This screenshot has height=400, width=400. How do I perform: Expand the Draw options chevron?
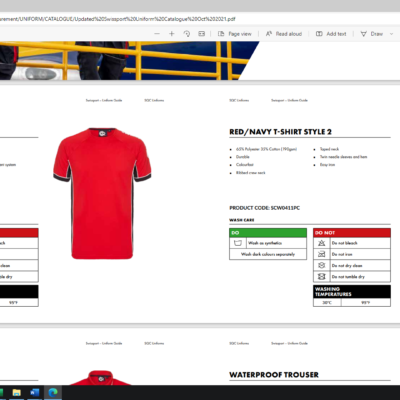(391, 34)
